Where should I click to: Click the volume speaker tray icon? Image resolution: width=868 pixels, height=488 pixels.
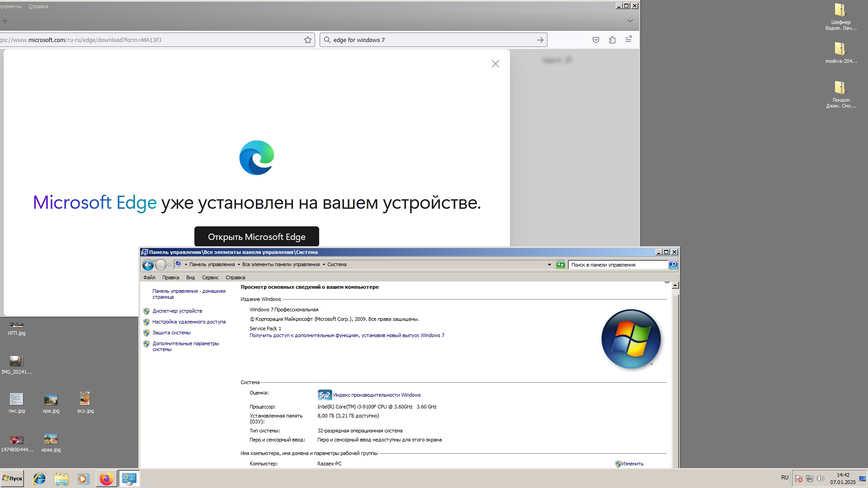821,479
